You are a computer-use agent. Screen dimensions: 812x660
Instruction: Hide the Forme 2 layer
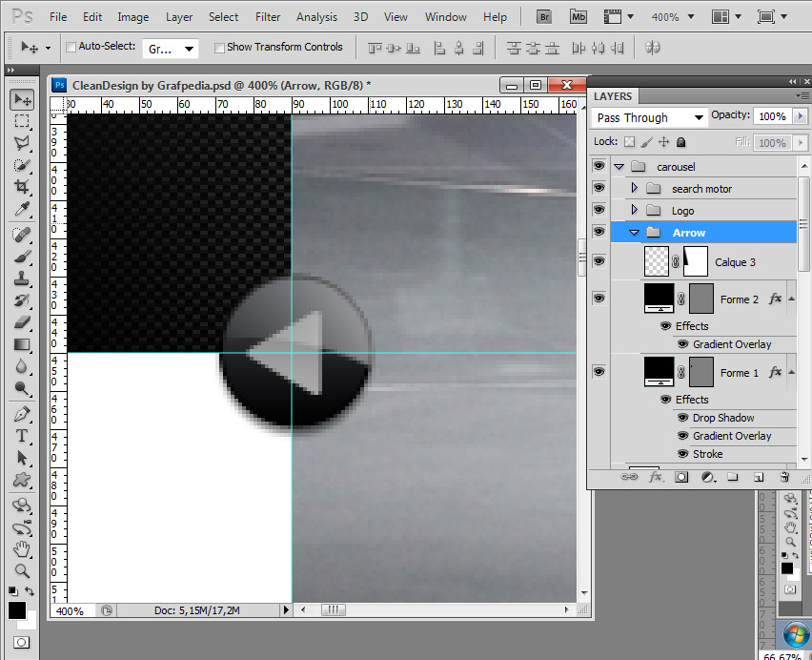click(x=599, y=299)
